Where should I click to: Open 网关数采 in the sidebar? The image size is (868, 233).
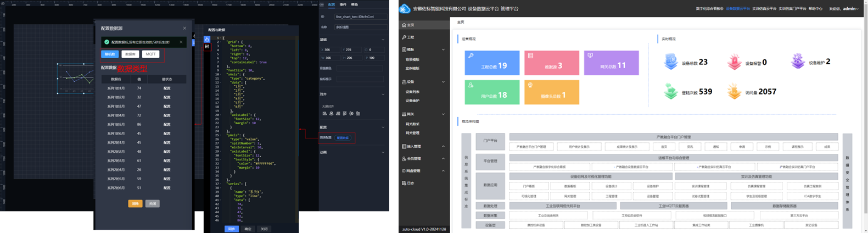pyautogui.click(x=412, y=124)
